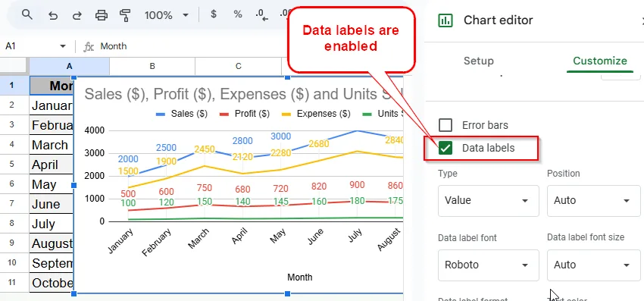Open the Data label font Roboto dropdown
The width and height of the screenshot is (644, 301).
click(489, 265)
